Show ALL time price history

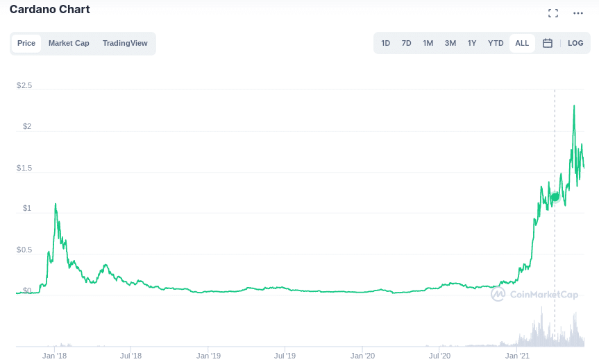522,43
